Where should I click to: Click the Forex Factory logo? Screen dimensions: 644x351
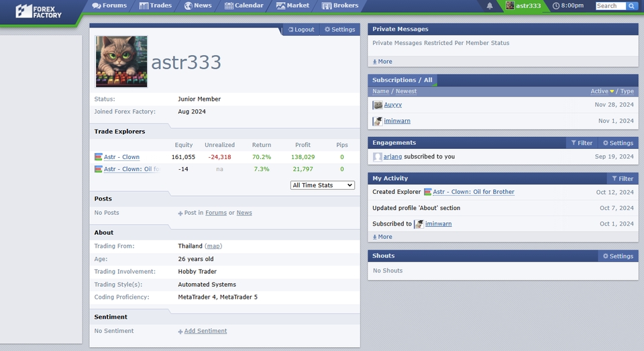point(39,11)
